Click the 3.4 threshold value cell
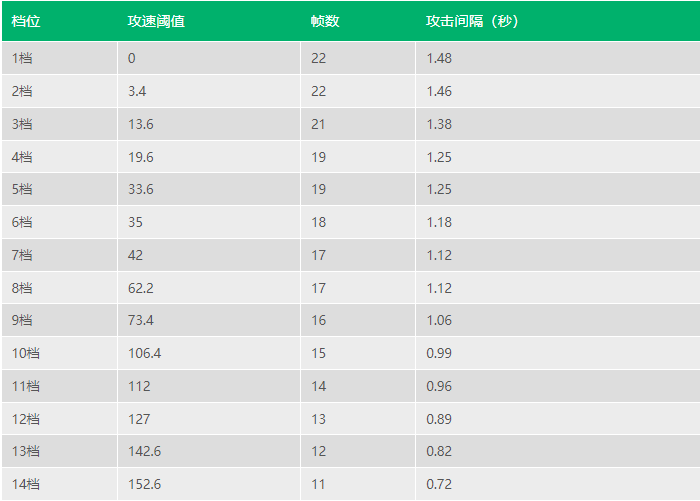 tap(209, 91)
